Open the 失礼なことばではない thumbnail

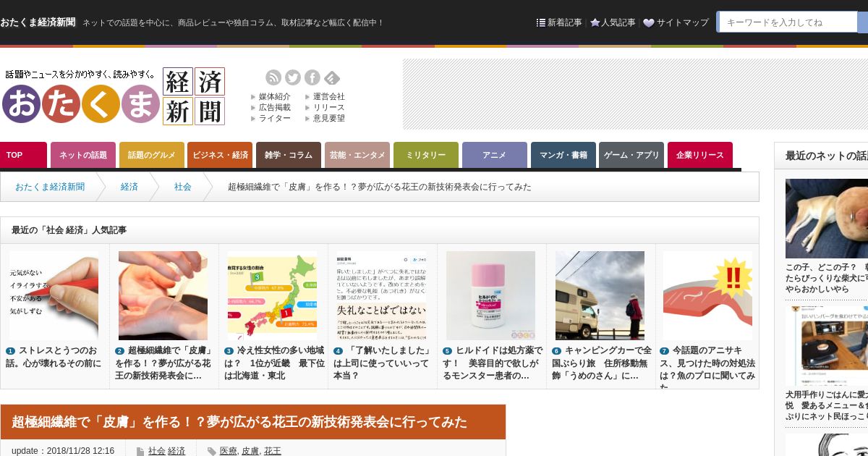tap(382, 295)
